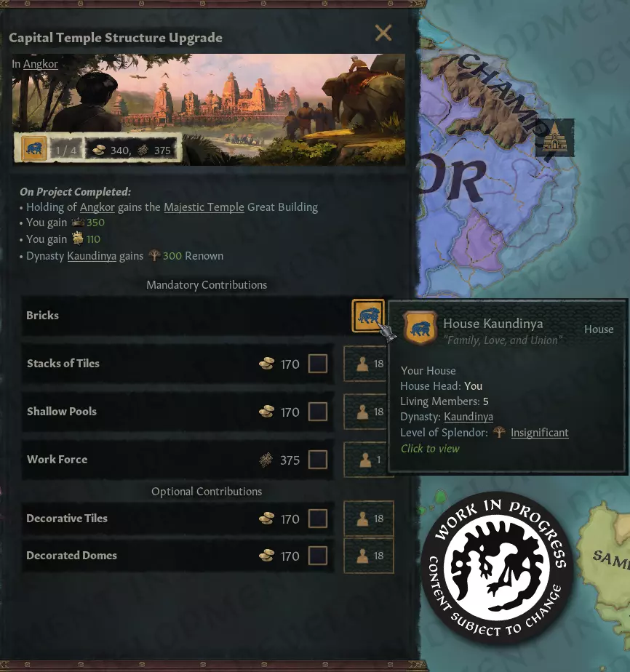Click the temple artwork banner image
This screenshot has width=630, height=672.
click(209, 109)
